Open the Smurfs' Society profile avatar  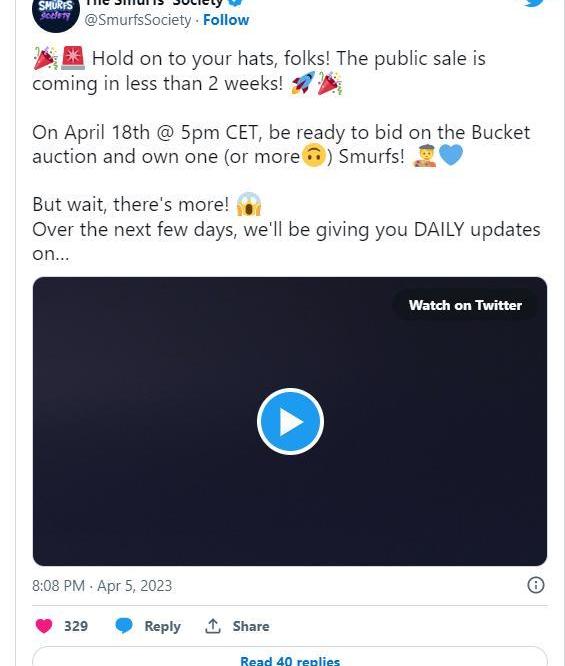(x=56, y=13)
